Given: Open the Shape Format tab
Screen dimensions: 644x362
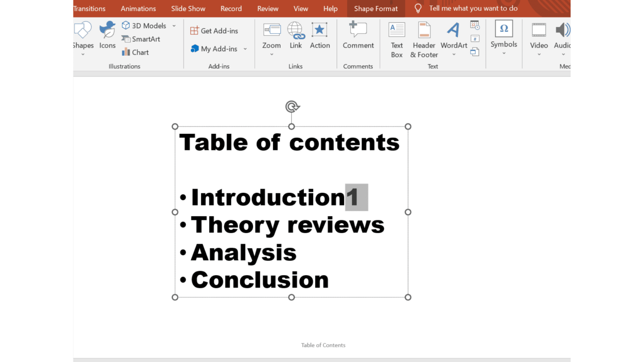Looking at the screenshot, I should 376,8.
